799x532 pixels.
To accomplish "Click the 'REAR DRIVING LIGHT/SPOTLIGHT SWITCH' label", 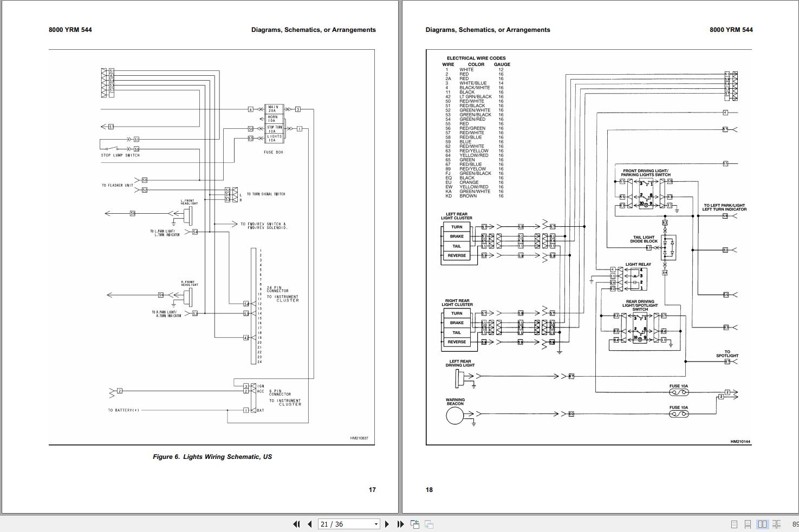I will point(640,305).
